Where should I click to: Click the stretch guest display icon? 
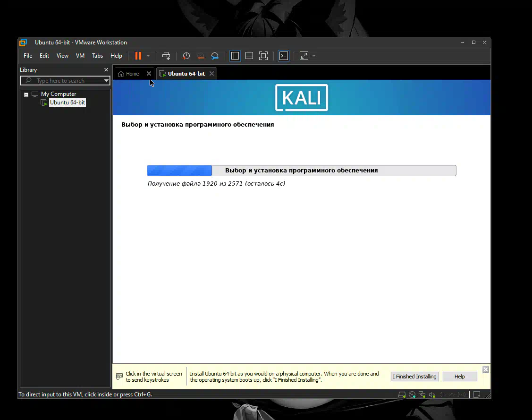coord(304,56)
